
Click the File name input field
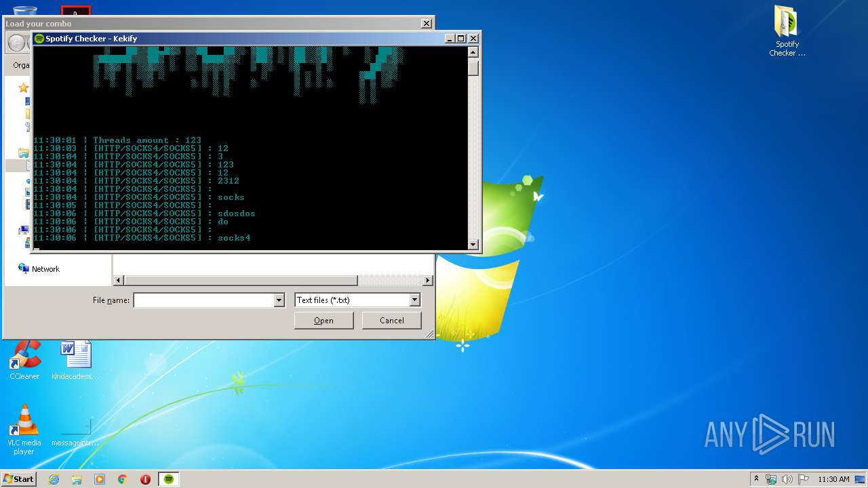click(x=203, y=300)
